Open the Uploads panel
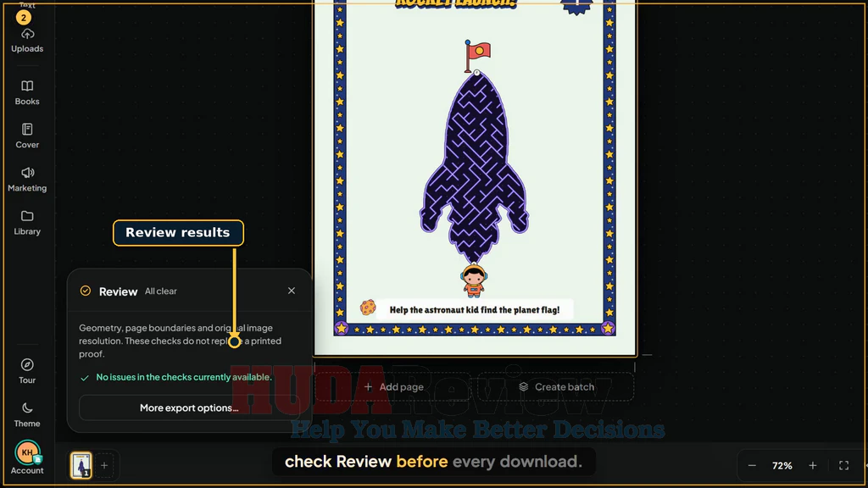 (27, 41)
